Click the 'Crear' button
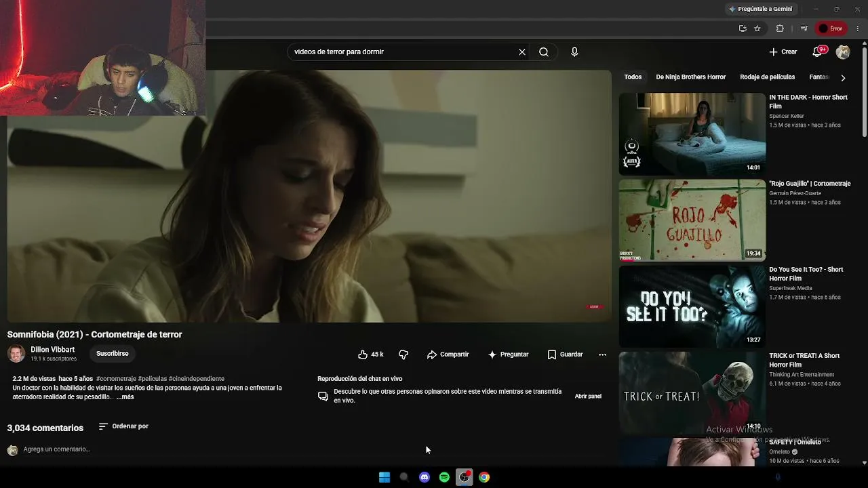The width and height of the screenshot is (868, 488). click(x=783, y=52)
